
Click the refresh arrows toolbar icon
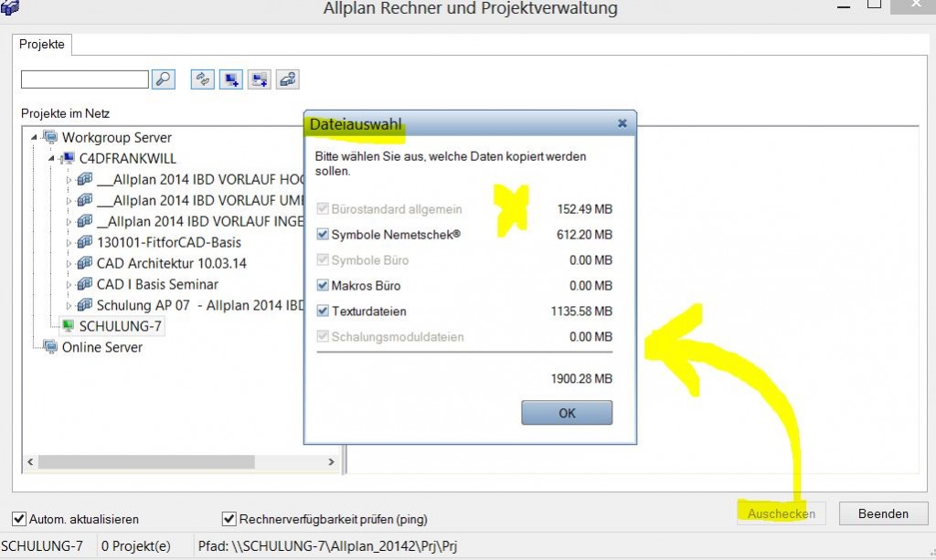pyautogui.click(x=202, y=79)
